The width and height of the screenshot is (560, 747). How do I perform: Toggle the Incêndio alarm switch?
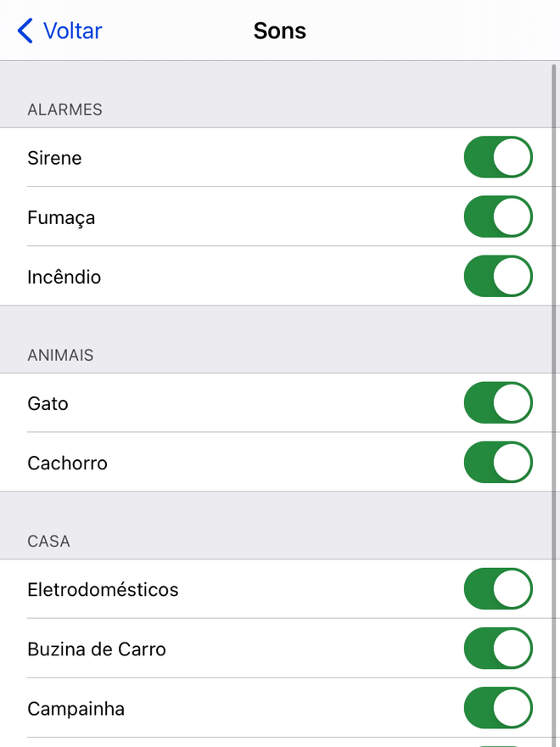pyautogui.click(x=498, y=277)
